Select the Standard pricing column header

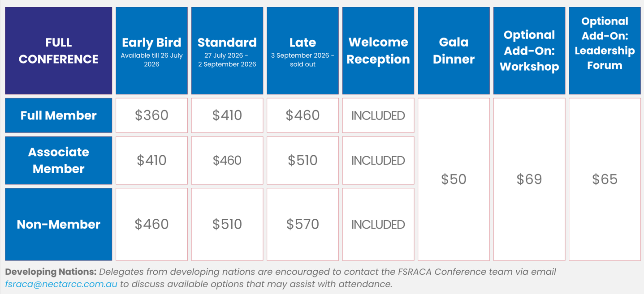227,51
